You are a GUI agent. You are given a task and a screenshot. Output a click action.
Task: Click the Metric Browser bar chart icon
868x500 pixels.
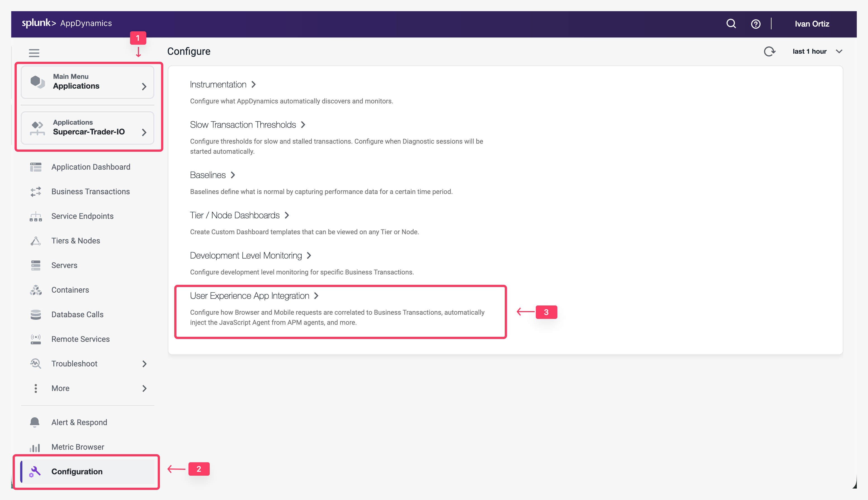[35, 447]
